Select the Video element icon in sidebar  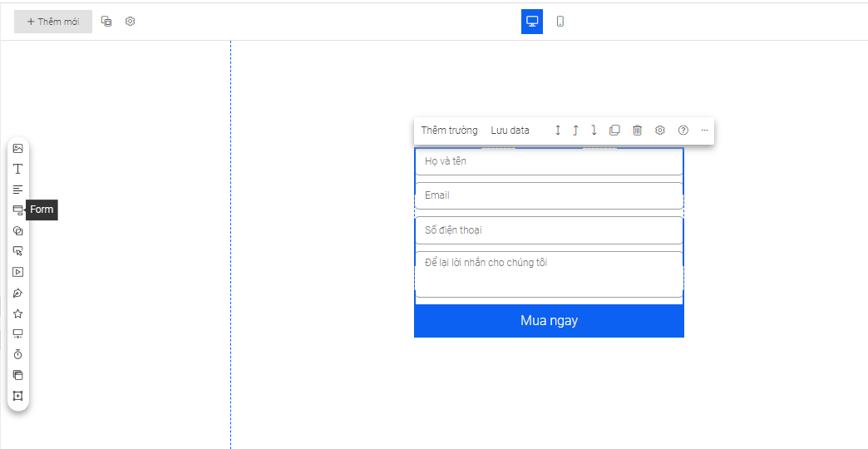click(x=17, y=272)
